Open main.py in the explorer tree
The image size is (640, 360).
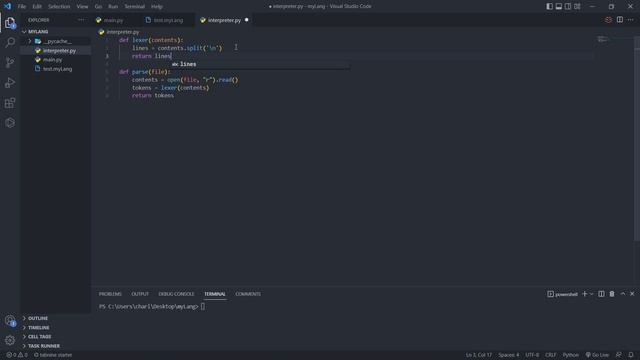tap(56, 60)
